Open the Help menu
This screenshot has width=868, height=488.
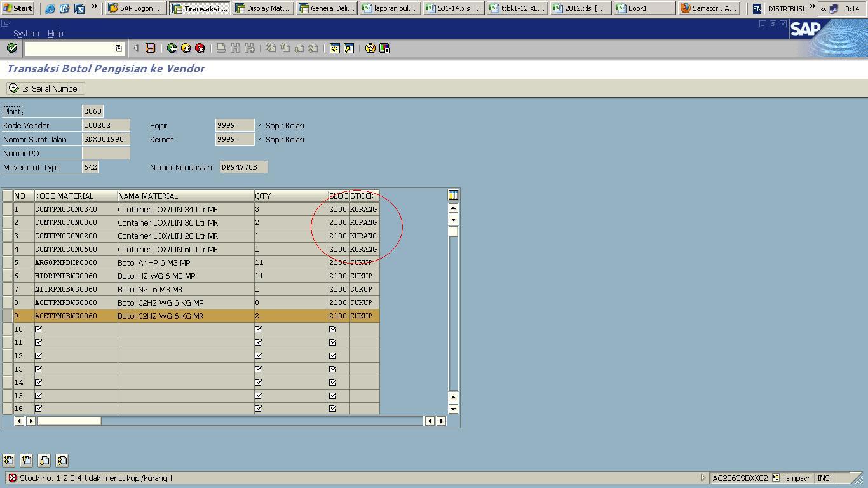(x=55, y=33)
